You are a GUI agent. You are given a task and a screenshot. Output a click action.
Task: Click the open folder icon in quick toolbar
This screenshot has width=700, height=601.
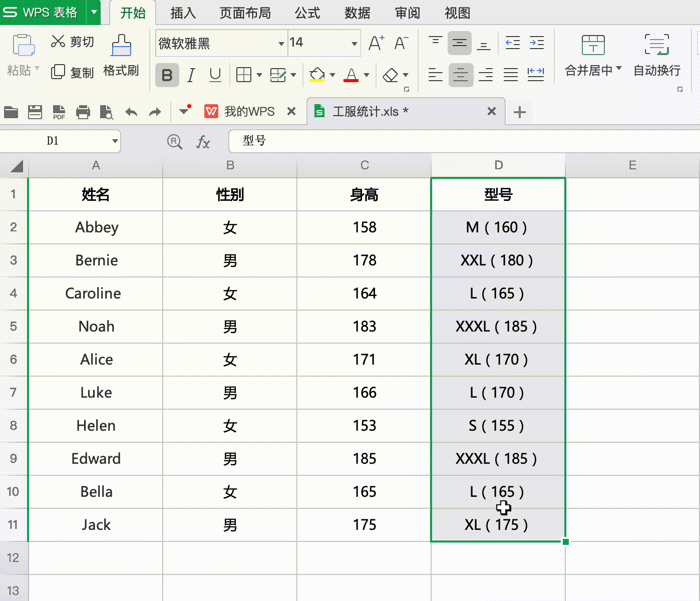click(11, 112)
